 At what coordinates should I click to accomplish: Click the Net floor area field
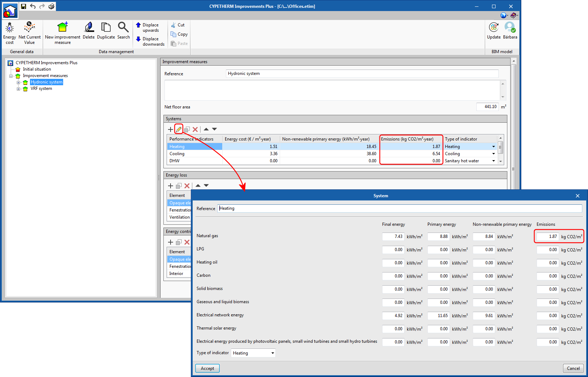[487, 107]
